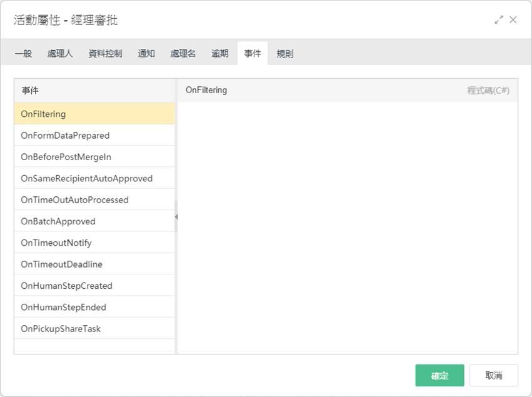Open the 處理人 tab

(x=60, y=54)
